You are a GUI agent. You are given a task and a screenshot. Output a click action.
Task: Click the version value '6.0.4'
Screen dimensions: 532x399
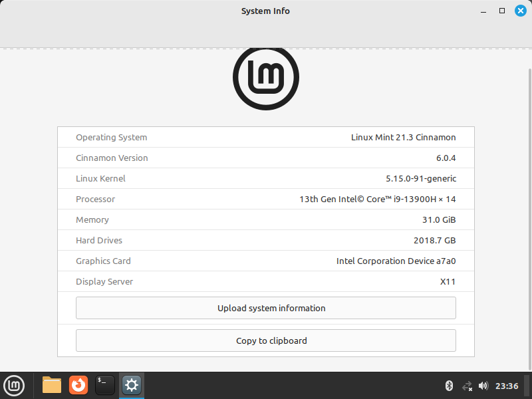click(x=446, y=158)
